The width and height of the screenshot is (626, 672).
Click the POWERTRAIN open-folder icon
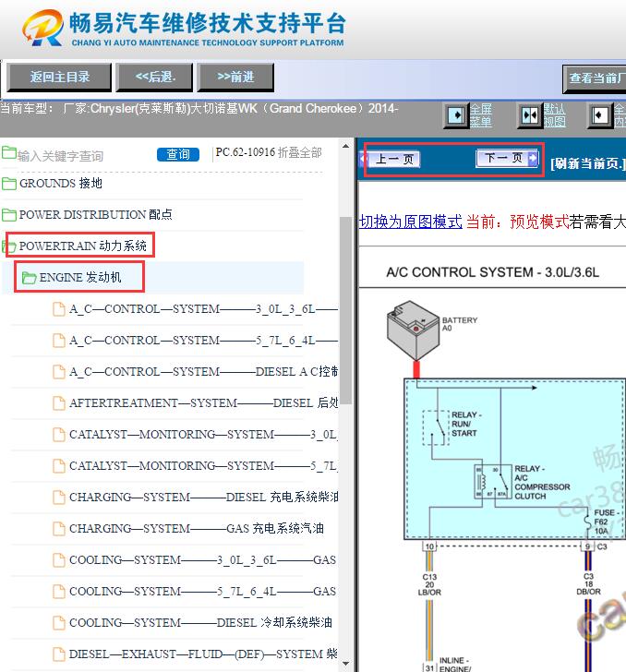[x=9, y=246]
